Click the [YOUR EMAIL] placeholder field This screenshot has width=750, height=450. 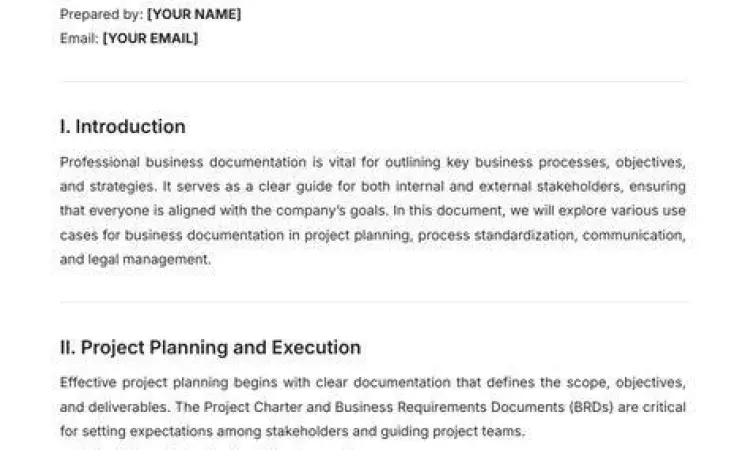click(x=150, y=38)
